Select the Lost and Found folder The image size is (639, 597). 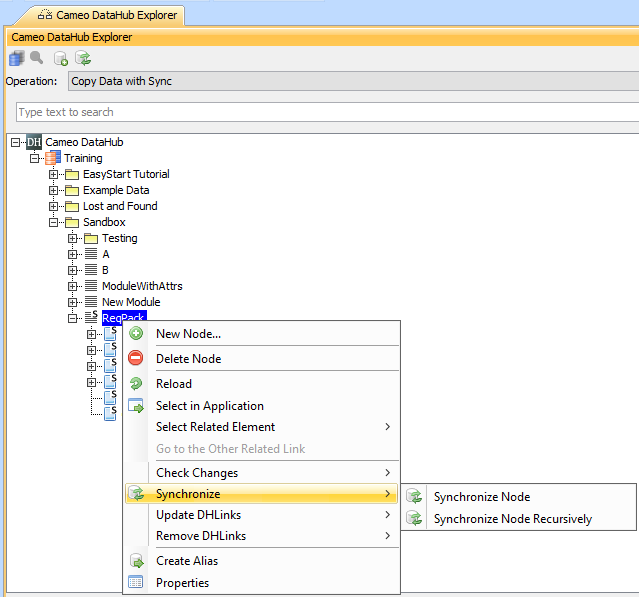[119, 206]
